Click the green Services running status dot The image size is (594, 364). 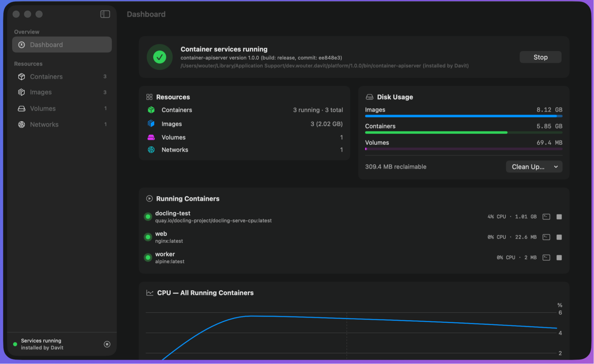[x=15, y=344]
